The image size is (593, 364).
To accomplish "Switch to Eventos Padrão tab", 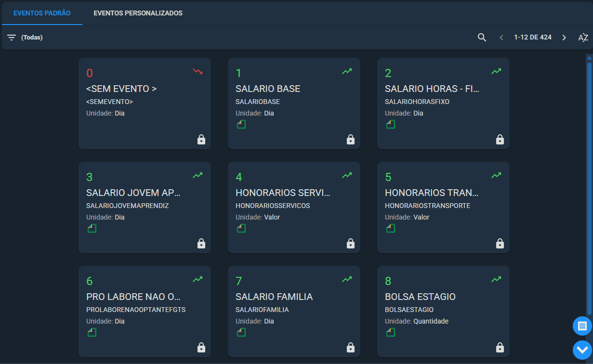I will point(42,13).
